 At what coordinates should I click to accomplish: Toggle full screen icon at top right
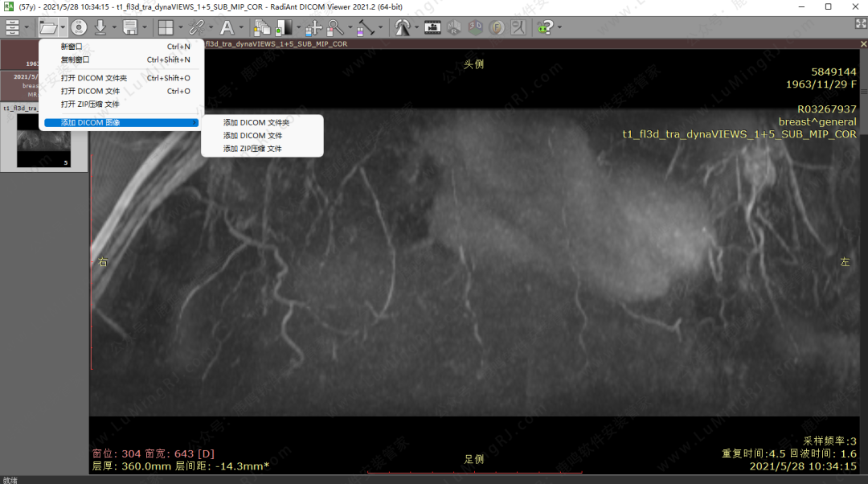tap(859, 24)
